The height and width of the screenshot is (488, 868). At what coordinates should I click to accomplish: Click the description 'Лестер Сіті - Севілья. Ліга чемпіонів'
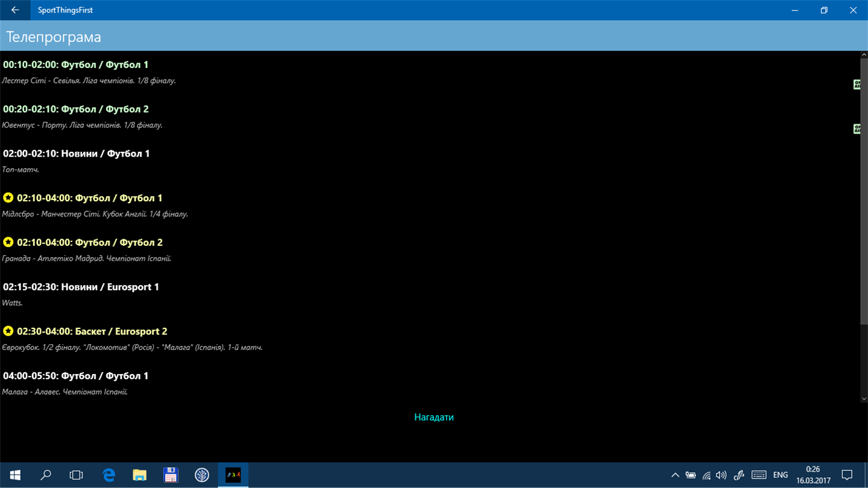pos(89,81)
